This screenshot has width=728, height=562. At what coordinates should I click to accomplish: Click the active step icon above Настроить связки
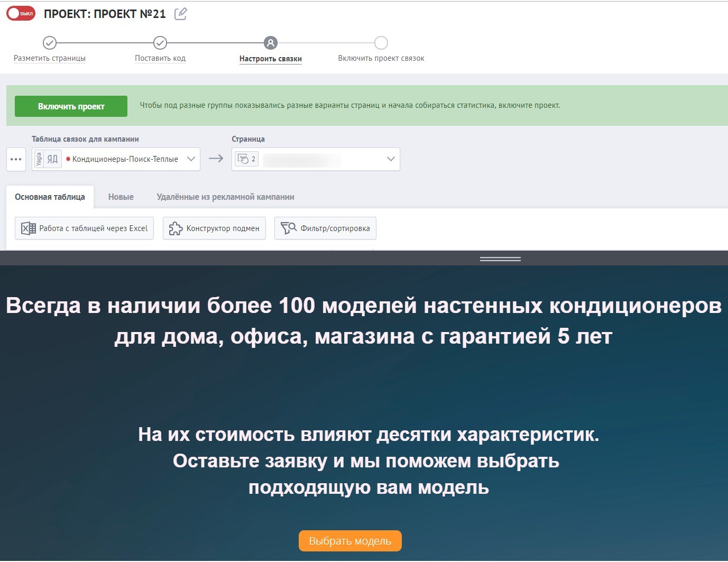(271, 43)
